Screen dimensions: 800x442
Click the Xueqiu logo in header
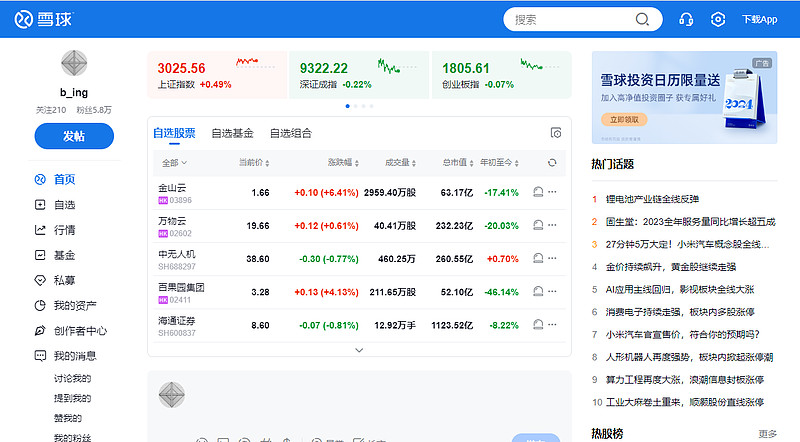pyautogui.click(x=44, y=19)
